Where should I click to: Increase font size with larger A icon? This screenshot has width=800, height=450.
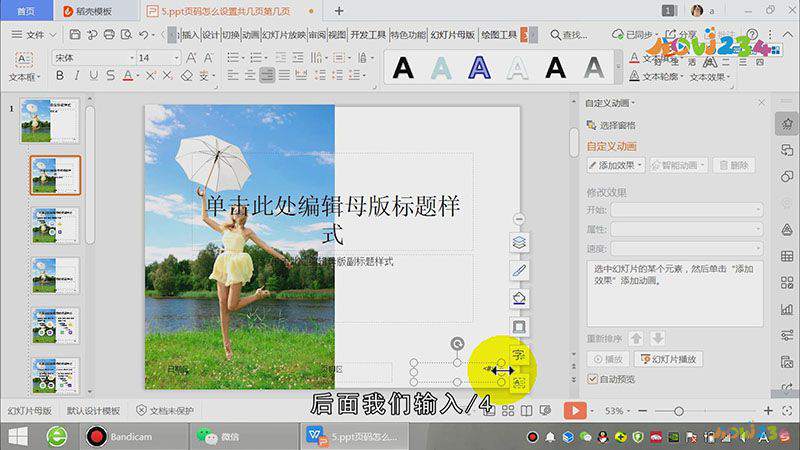pyautogui.click(x=191, y=58)
